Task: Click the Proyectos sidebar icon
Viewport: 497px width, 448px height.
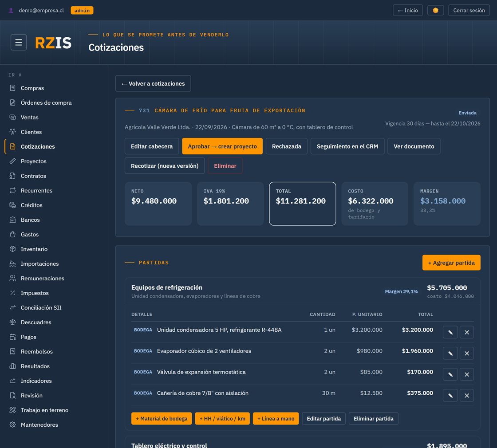Action: tap(13, 161)
